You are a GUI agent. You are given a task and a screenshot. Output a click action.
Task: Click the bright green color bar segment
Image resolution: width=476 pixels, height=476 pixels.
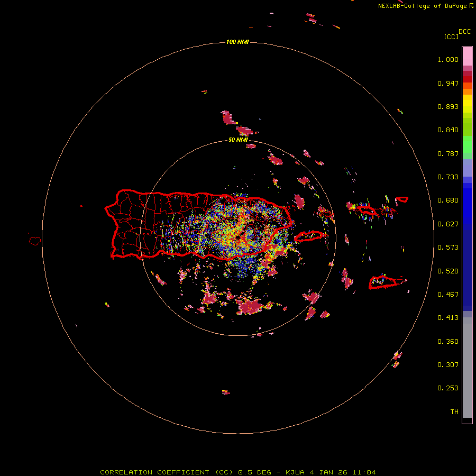[x=467, y=144]
